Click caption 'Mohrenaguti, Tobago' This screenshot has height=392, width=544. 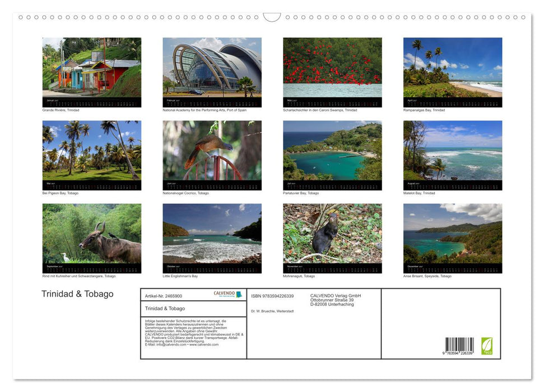click(x=299, y=276)
